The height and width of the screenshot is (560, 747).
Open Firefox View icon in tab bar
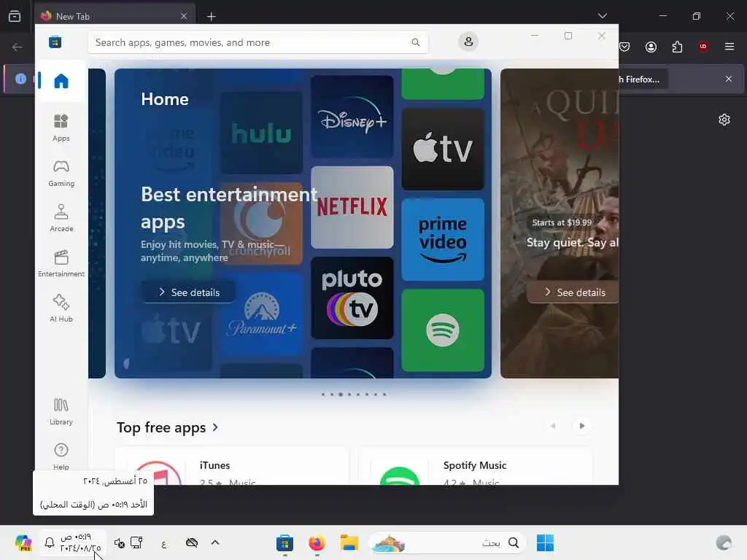click(15, 16)
